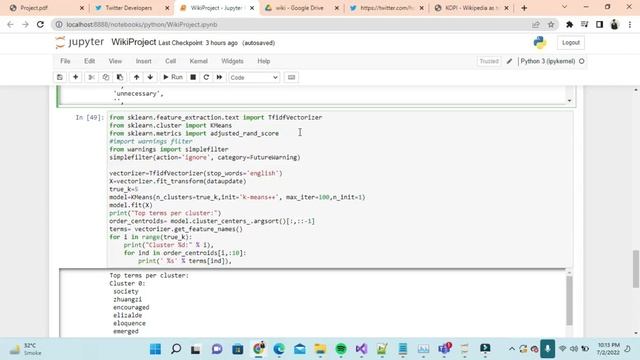Viewport: 640px width, 360px height.
Task: Open the File menu
Action: coord(65,61)
